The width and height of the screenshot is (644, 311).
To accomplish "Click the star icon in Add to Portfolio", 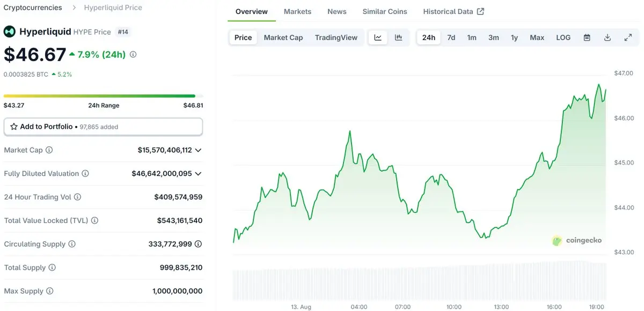I will tap(14, 127).
